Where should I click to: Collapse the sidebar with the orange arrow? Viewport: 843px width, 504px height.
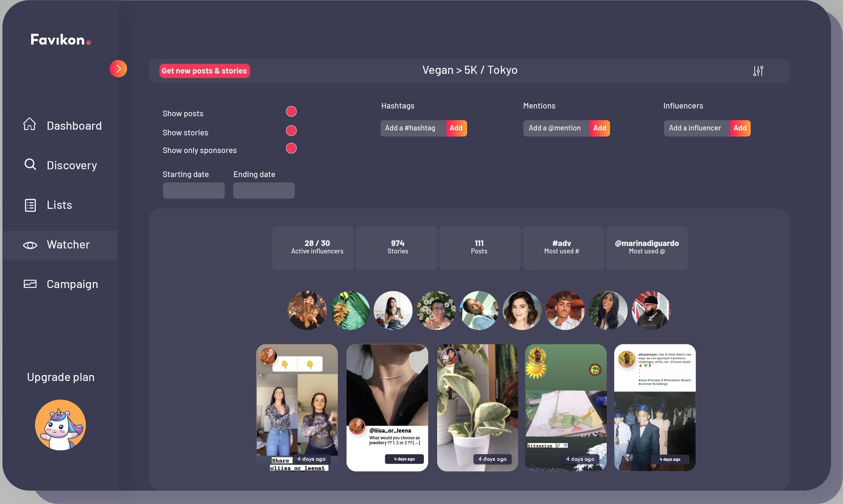[118, 68]
